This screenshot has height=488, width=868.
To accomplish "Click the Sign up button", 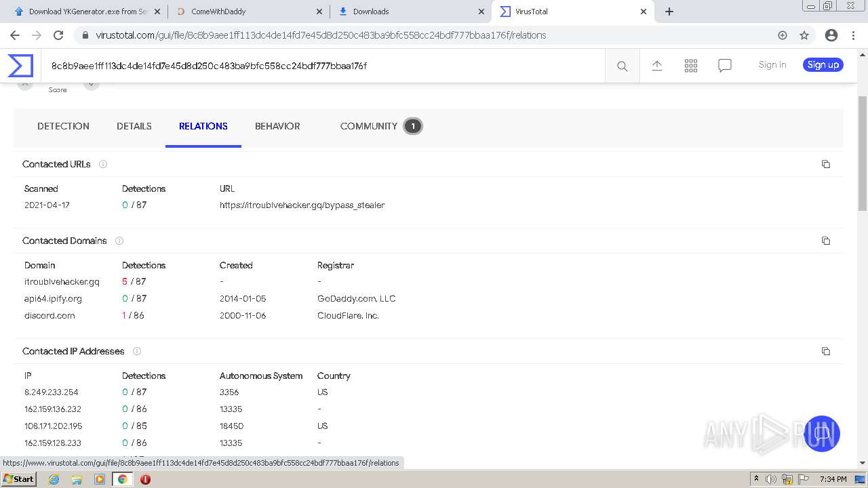I will coord(823,65).
